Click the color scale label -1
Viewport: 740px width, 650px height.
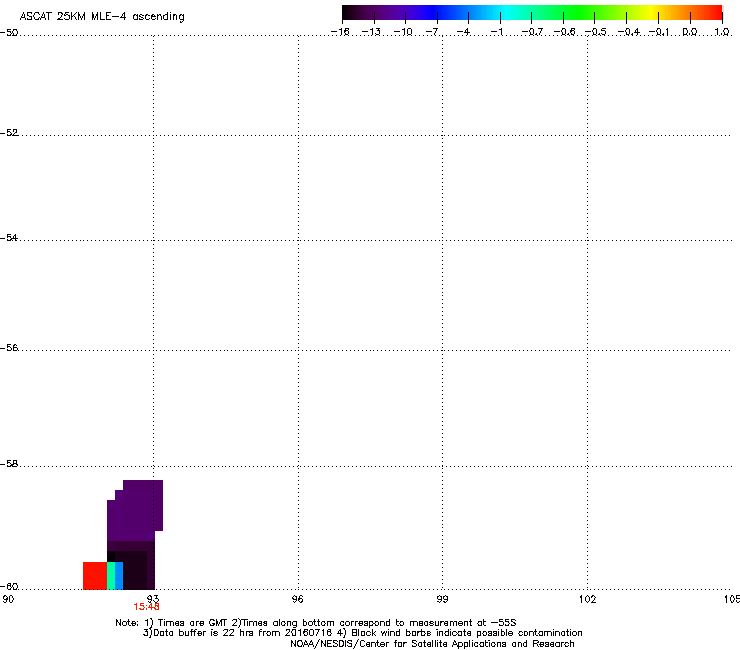(x=497, y=32)
